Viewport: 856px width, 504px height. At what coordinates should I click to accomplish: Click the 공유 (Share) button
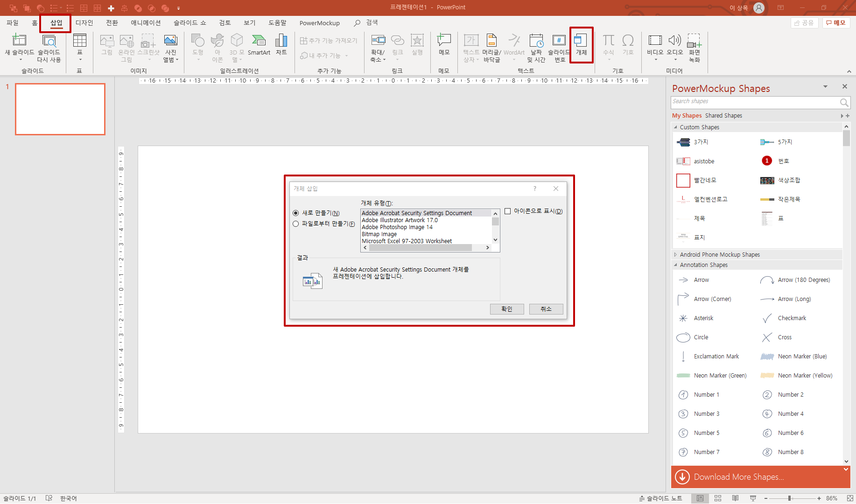coord(805,23)
